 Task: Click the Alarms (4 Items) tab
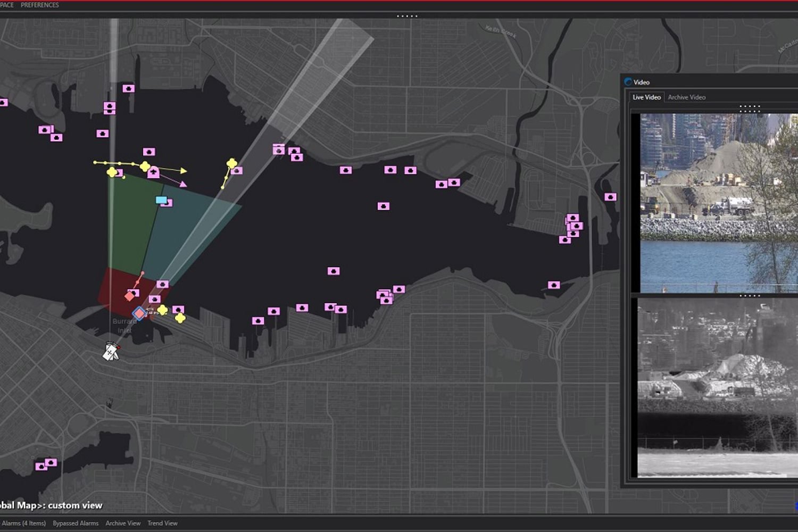23,523
